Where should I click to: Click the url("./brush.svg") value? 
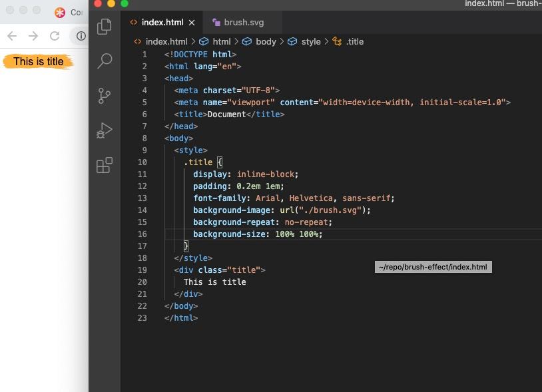[324, 210]
